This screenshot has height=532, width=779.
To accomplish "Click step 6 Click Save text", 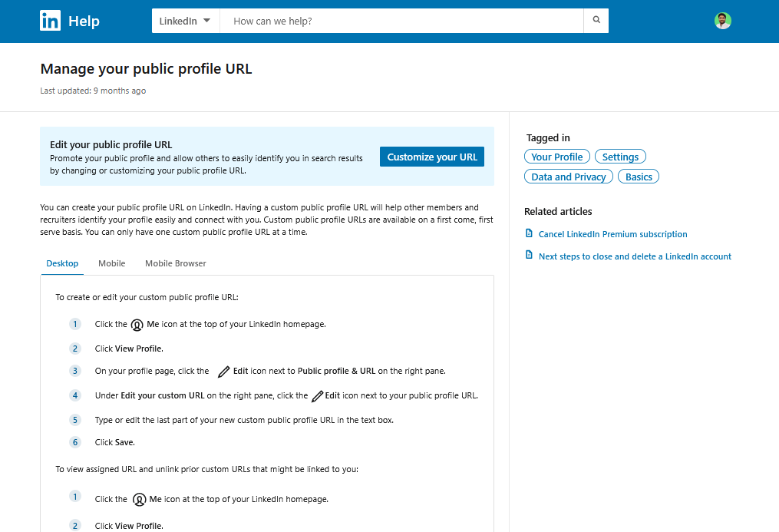I will (115, 442).
